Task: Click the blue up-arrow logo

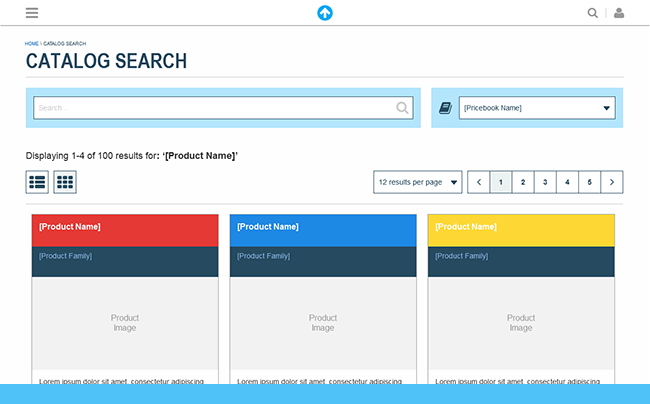Action: (x=325, y=13)
